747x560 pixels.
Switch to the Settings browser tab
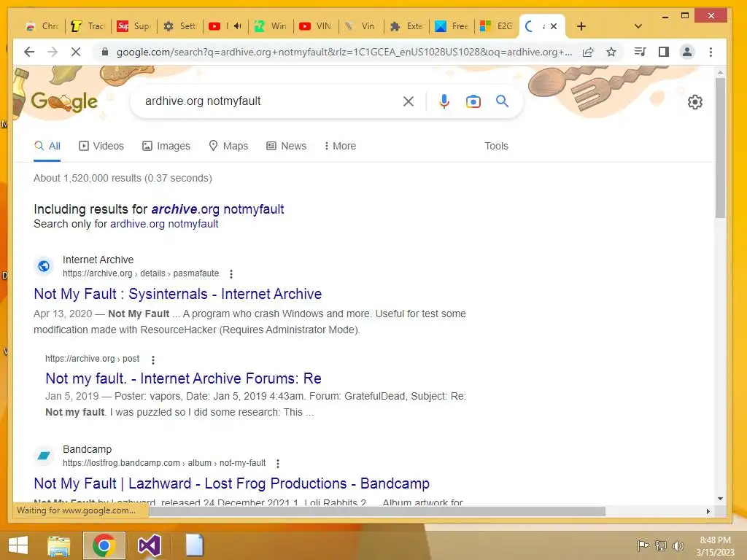pyautogui.click(x=180, y=26)
